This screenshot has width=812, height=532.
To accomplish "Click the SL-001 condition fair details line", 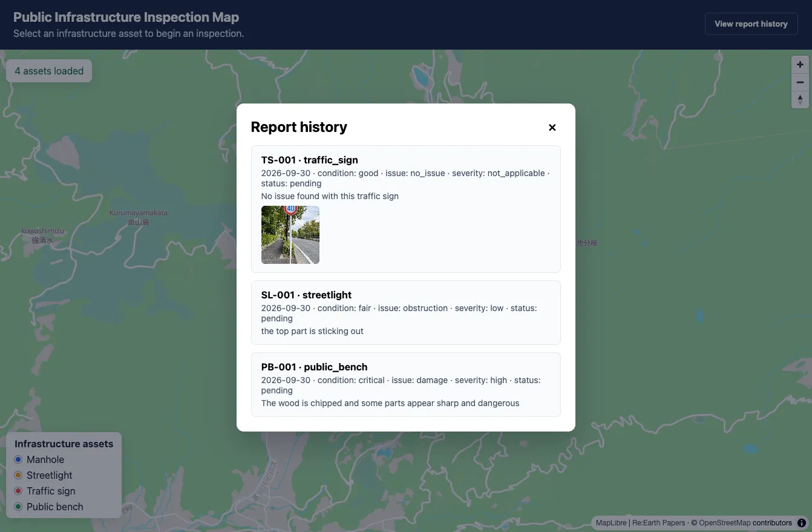I will (399, 313).
